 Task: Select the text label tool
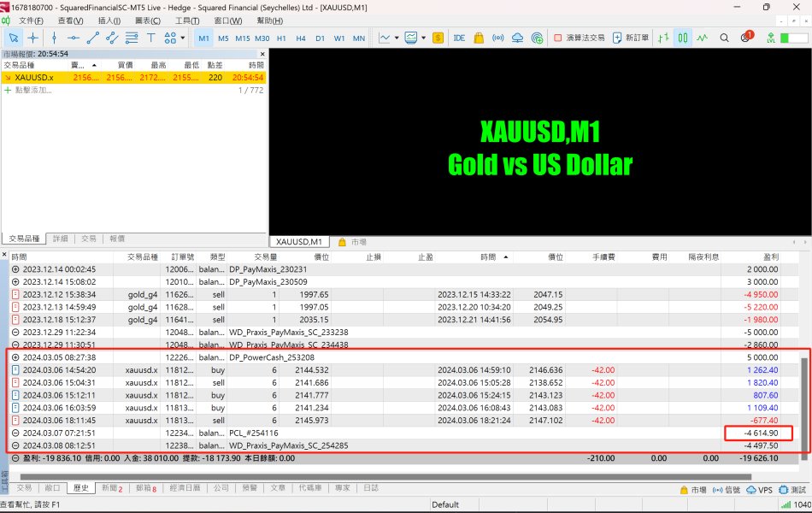point(151,38)
